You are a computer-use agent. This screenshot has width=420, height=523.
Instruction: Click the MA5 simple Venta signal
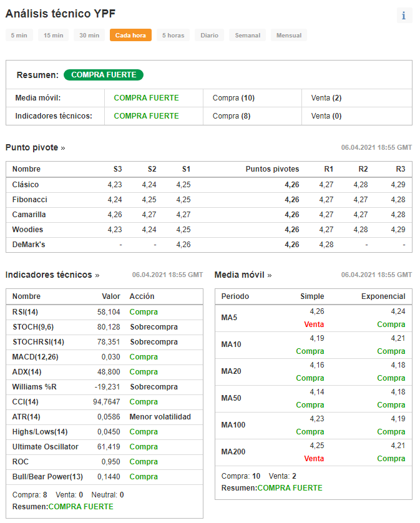coord(314,324)
